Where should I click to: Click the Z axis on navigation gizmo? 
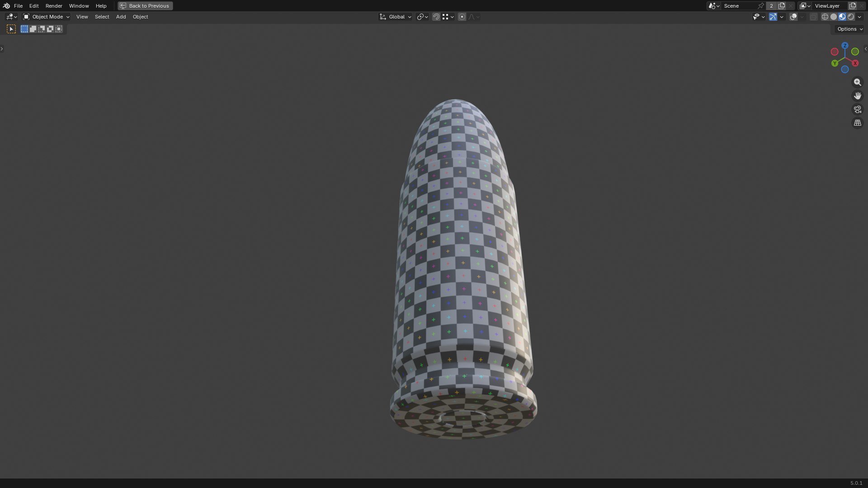tap(844, 46)
